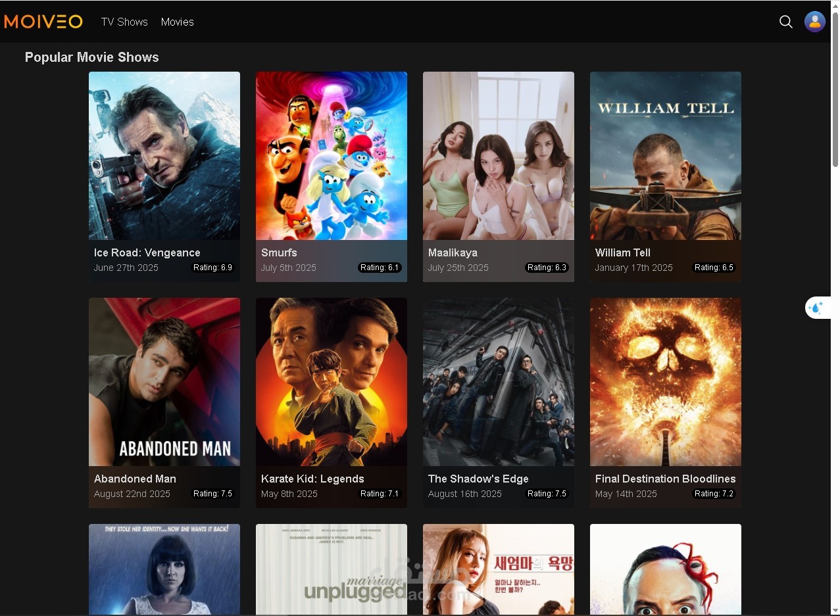This screenshot has height=616, width=840.
Task: Click the scrollbar up arrow
Action: tap(835, 5)
